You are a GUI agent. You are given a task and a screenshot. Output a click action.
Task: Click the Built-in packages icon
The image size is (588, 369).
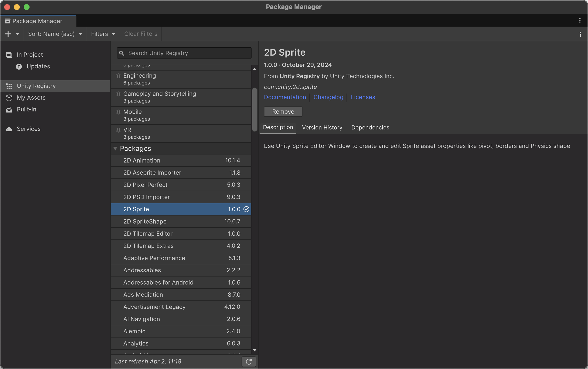coord(9,110)
